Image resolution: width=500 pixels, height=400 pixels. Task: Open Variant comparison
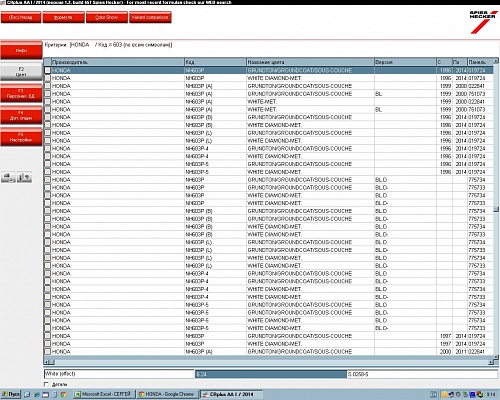pyautogui.click(x=150, y=17)
